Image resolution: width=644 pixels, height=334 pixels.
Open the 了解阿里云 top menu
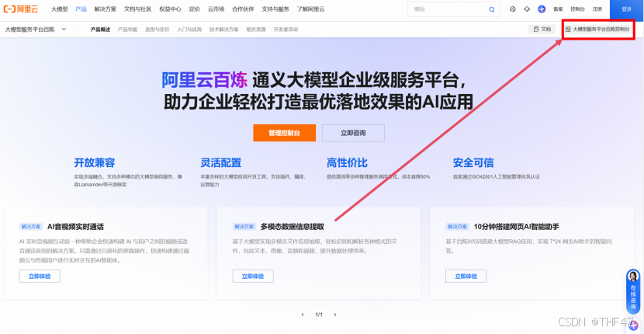pos(310,9)
